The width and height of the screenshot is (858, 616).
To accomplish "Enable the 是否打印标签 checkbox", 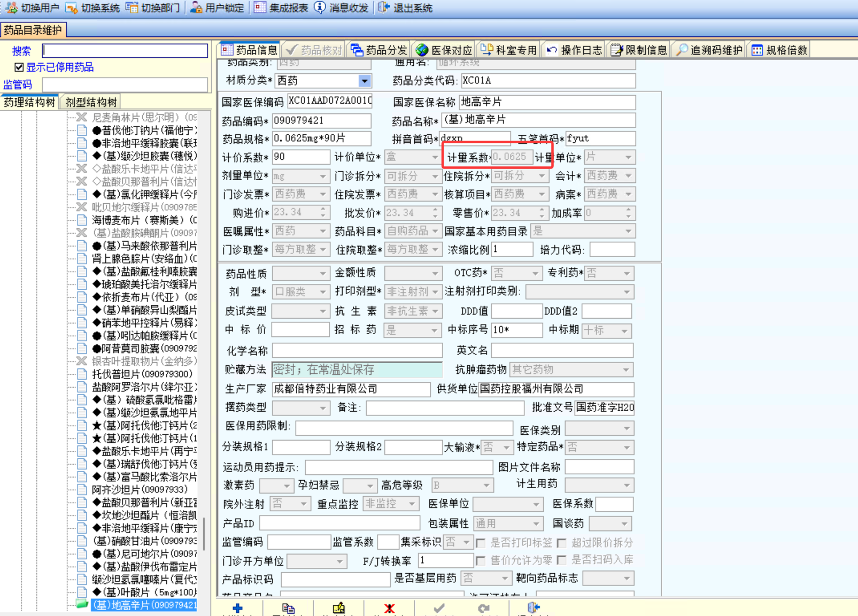I will pos(481,543).
